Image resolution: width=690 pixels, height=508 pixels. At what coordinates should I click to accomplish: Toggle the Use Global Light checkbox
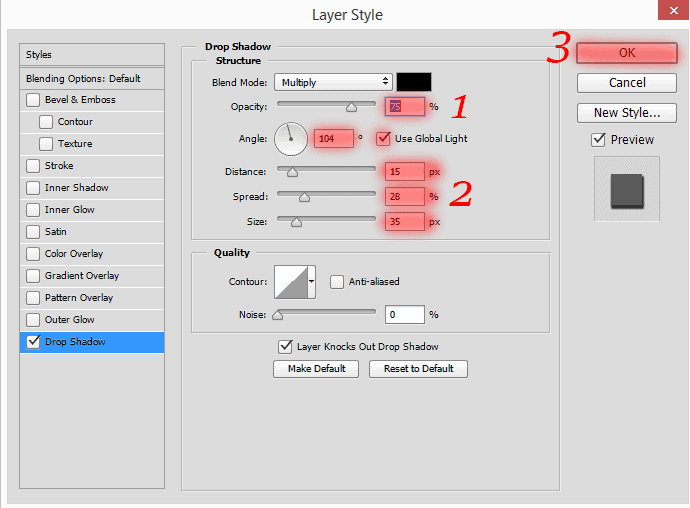coord(383,139)
